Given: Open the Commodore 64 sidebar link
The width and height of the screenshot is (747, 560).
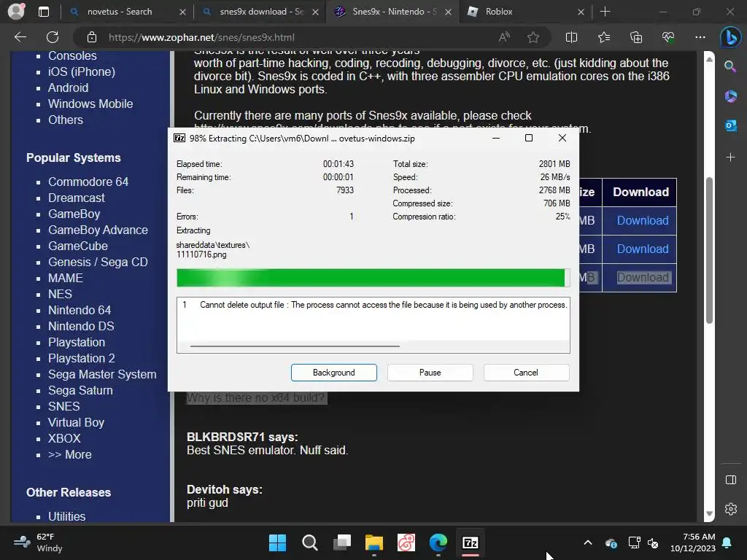Looking at the screenshot, I should tap(88, 182).
